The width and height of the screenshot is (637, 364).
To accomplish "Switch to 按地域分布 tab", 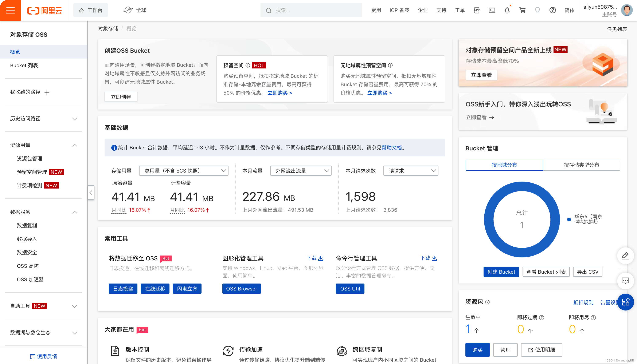I will pos(504,165).
